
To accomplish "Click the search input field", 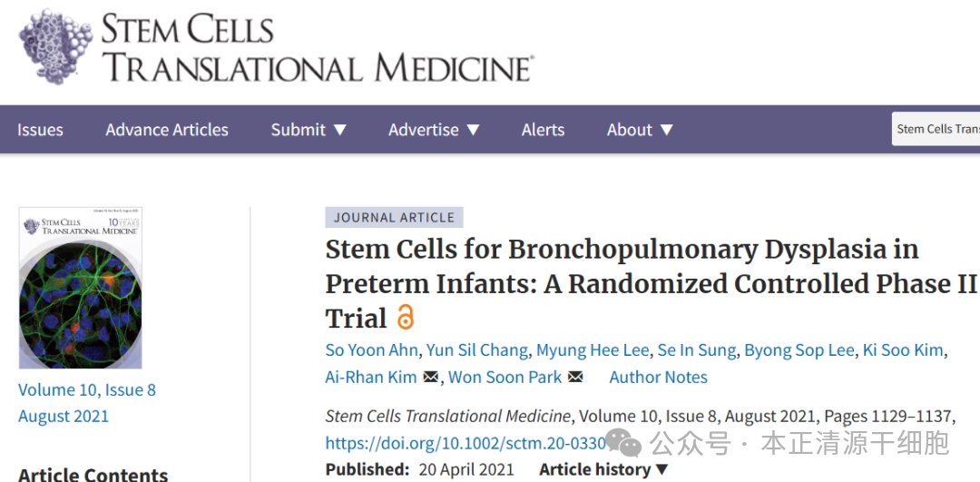I will pos(936,129).
